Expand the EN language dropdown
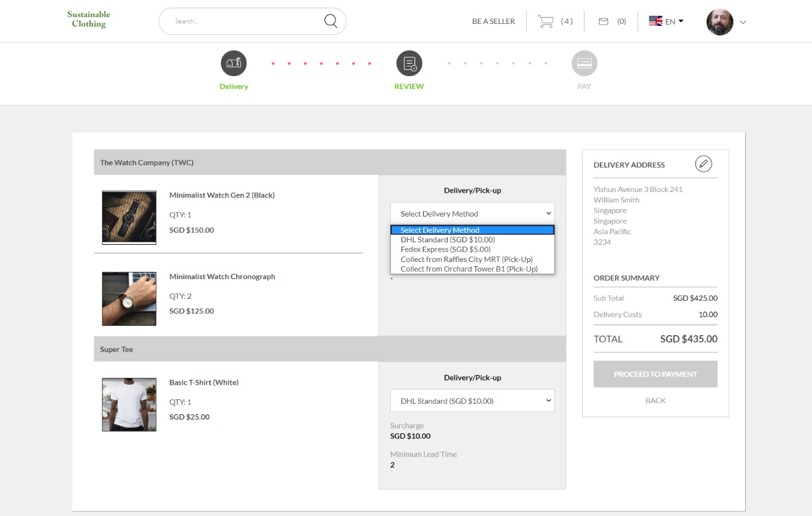The image size is (812, 516). coord(667,21)
